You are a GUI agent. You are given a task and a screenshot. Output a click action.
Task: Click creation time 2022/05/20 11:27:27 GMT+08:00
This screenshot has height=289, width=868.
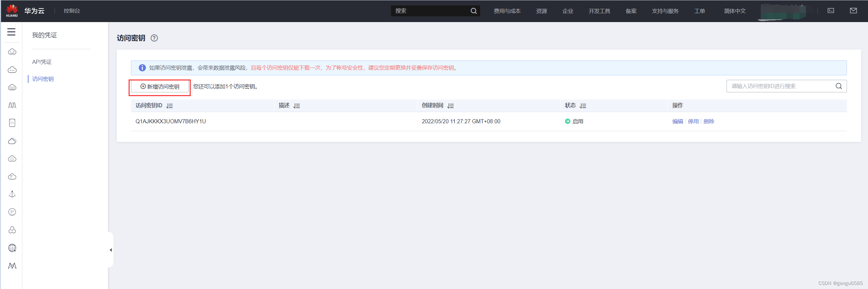pos(461,121)
